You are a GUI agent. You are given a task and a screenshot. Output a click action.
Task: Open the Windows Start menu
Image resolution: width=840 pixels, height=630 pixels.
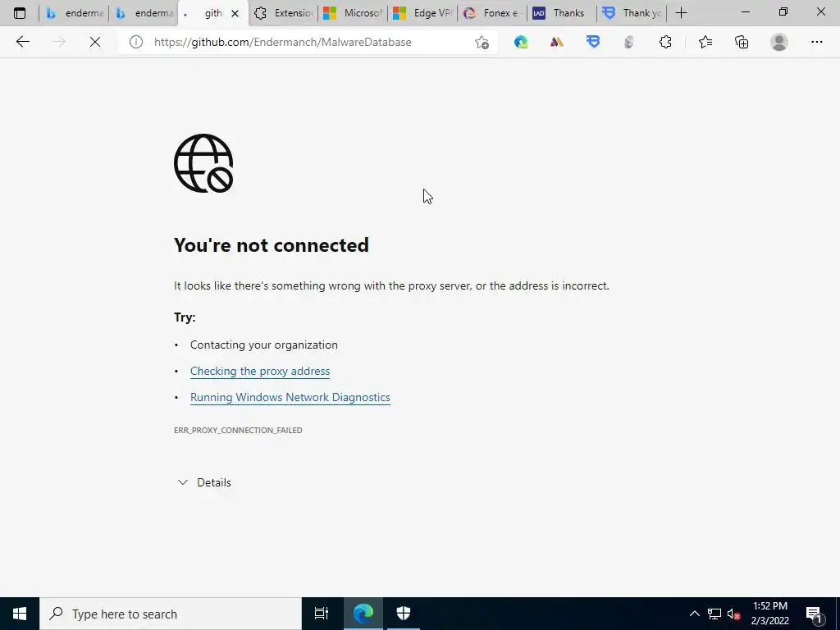[x=20, y=614]
